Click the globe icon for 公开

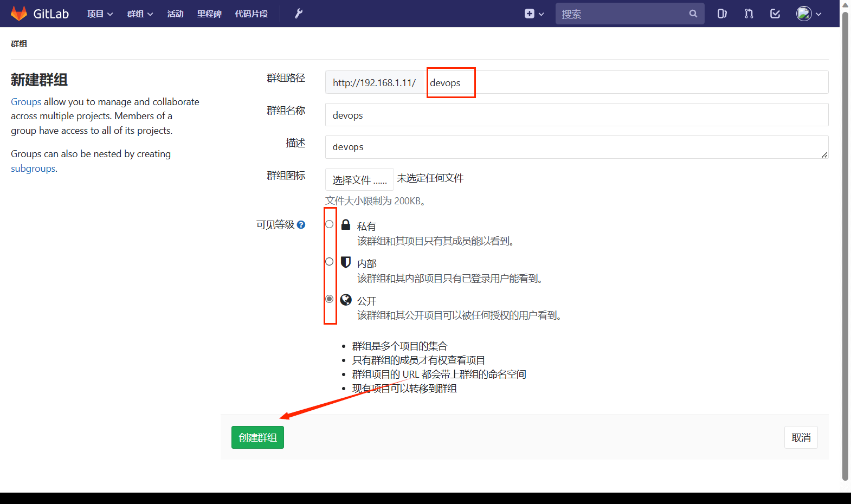[346, 300]
